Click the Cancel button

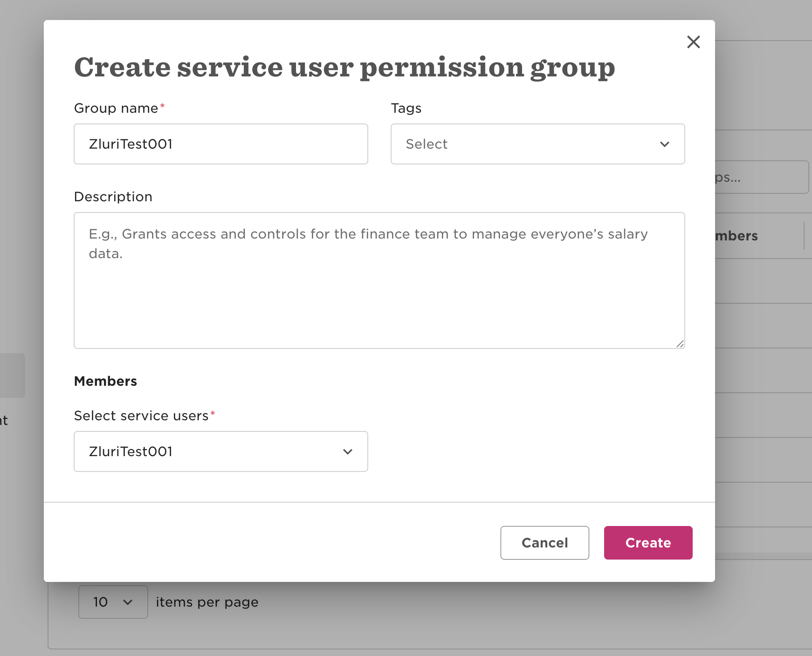coord(544,543)
